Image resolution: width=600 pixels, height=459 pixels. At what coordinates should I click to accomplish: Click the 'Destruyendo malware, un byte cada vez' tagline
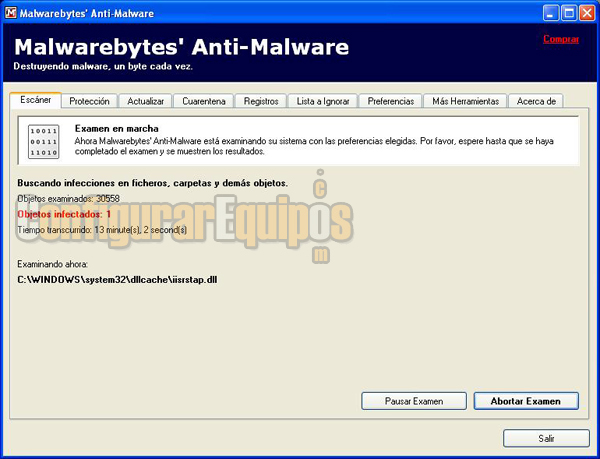coord(103,67)
